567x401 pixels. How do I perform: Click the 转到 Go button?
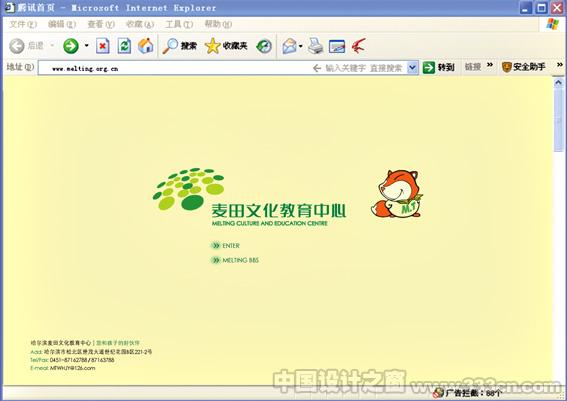click(438, 67)
